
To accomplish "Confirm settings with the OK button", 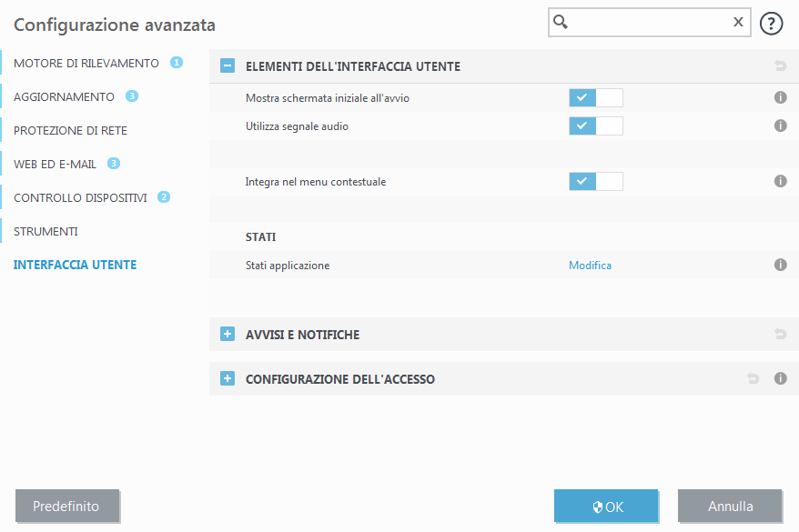I will tap(606, 506).
